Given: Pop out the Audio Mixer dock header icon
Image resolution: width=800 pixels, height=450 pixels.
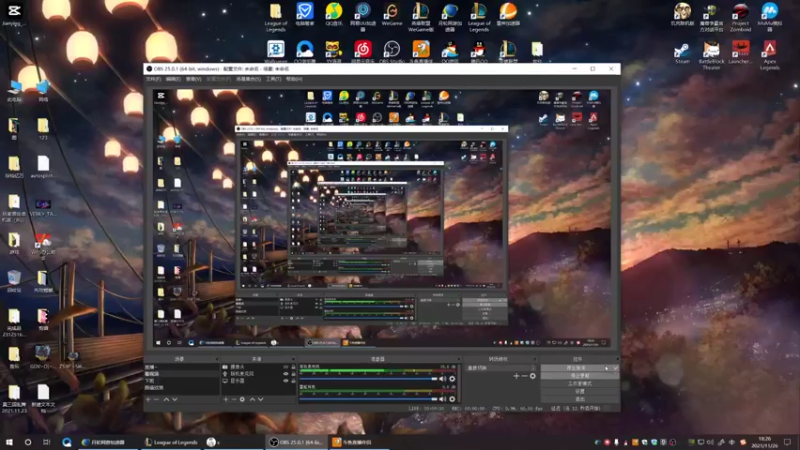Looking at the screenshot, I should [x=458, y=359].
